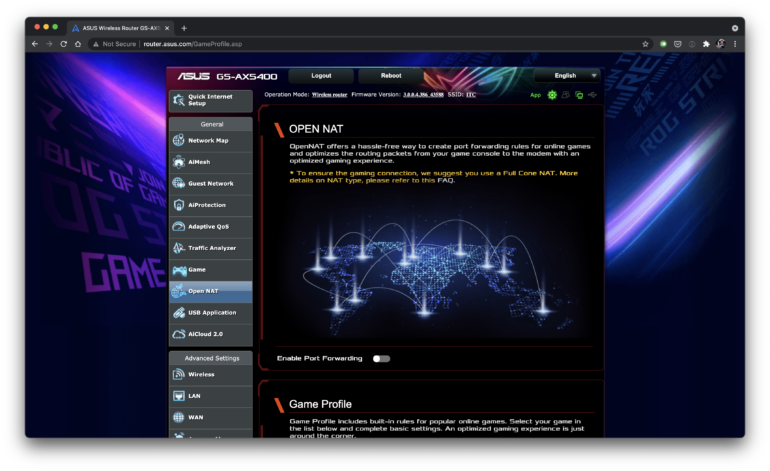The width and height of the screenshot is (770, 471).
Task: Open WAN advanced settings
Action: click(211, 417)
